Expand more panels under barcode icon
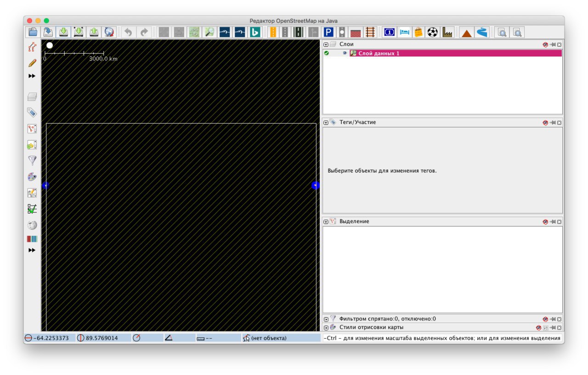588x375 pixels. [32, 251]
